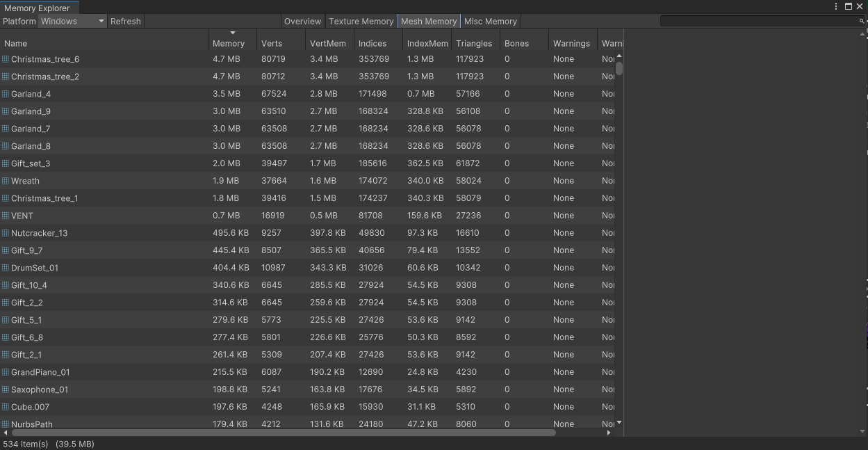This screenshot has height=450, width=868.
Task: Sort by the Triangles column header
Action: (x=474, y=43)
